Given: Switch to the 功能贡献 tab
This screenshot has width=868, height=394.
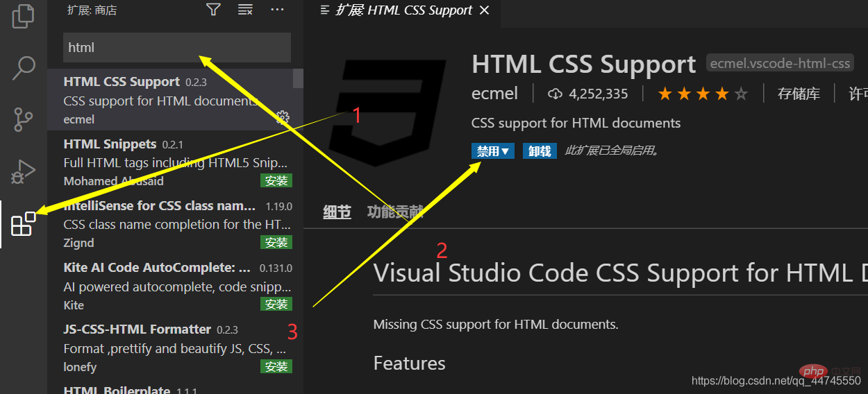Looking at the screenshot, I should point(394,212).
